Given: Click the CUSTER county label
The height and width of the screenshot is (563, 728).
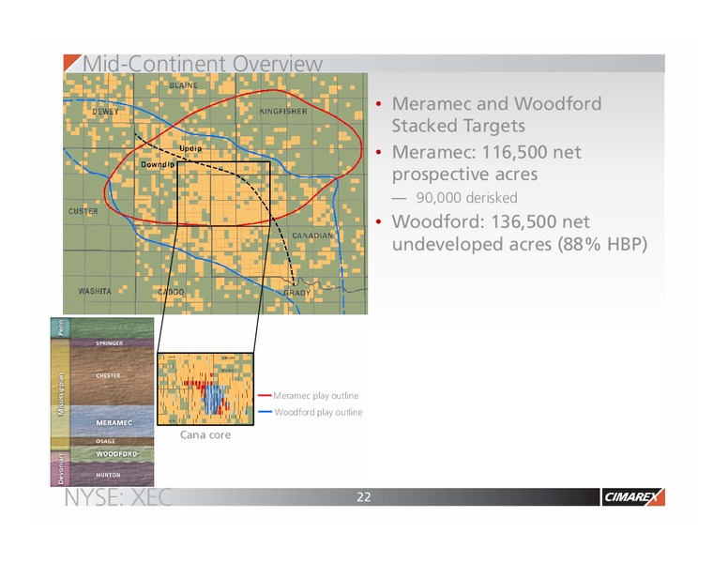Looking at the screenshot, I should point(83,211).
